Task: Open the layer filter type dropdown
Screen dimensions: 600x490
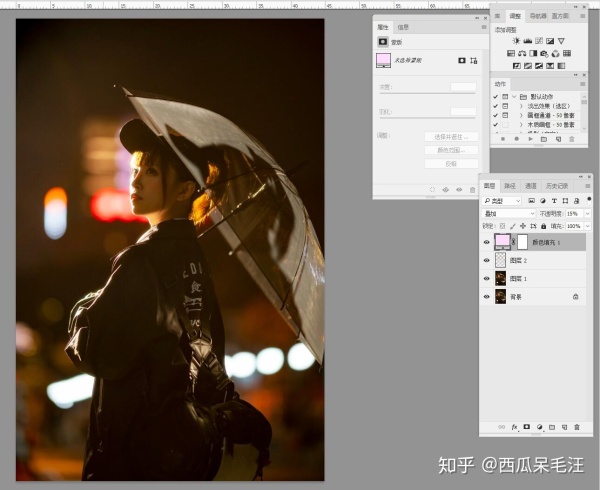Action: [x=502, y=201]
